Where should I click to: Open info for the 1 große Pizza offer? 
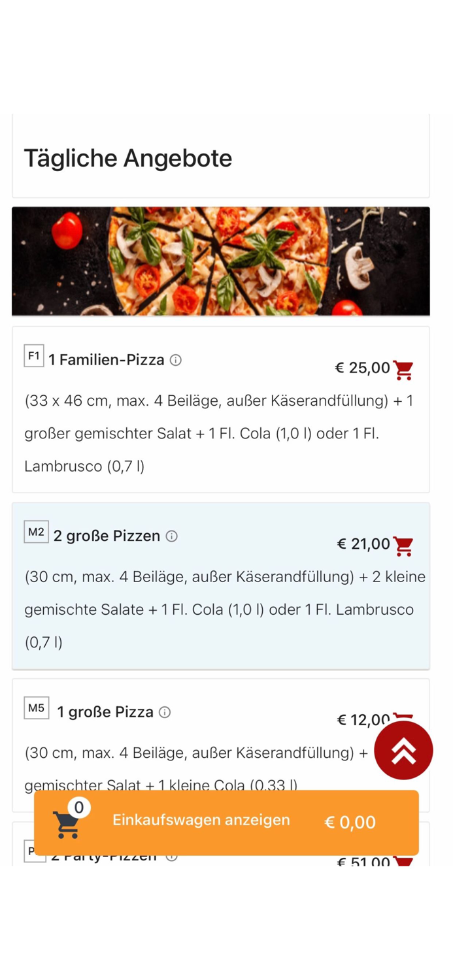[x=165, y=712]
